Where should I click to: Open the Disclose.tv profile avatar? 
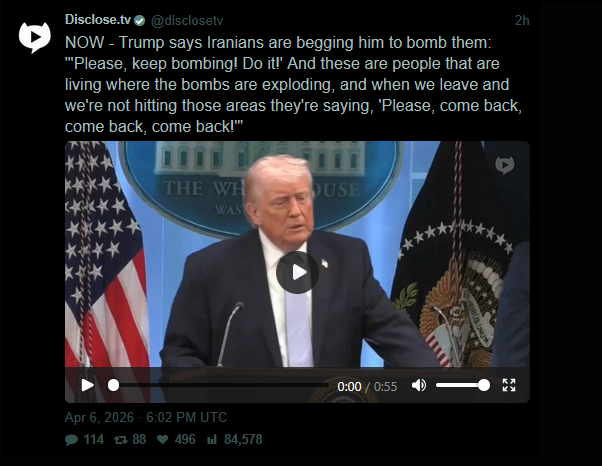[35, 37]
